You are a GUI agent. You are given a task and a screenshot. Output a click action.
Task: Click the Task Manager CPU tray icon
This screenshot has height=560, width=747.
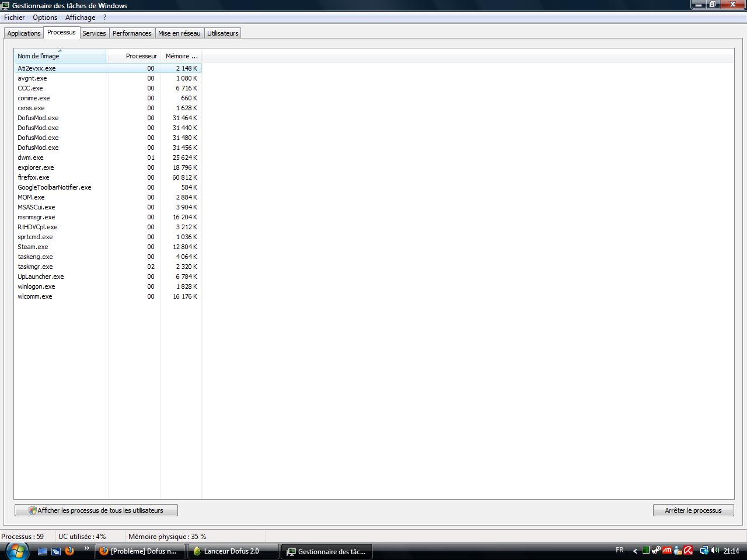(x=646, y=550)
